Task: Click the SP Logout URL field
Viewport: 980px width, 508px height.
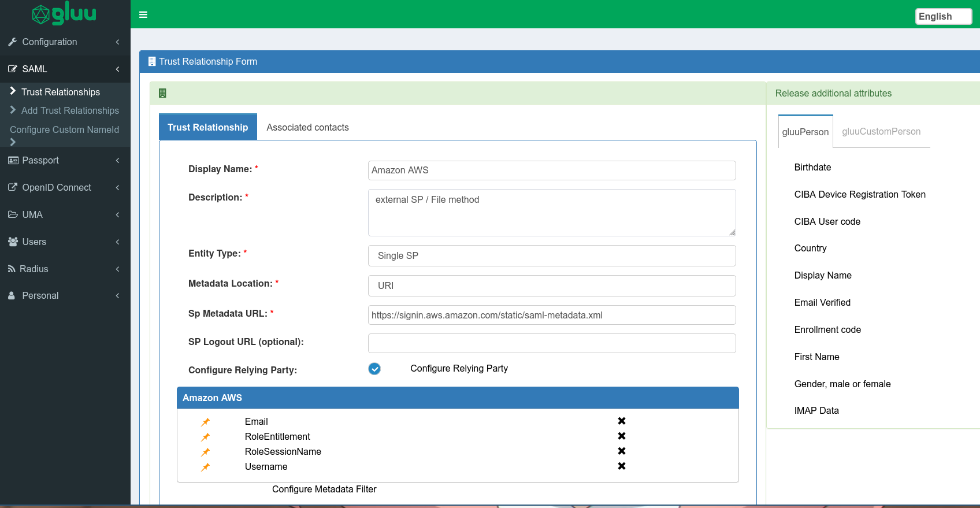Action: click(x=552, y=343)
